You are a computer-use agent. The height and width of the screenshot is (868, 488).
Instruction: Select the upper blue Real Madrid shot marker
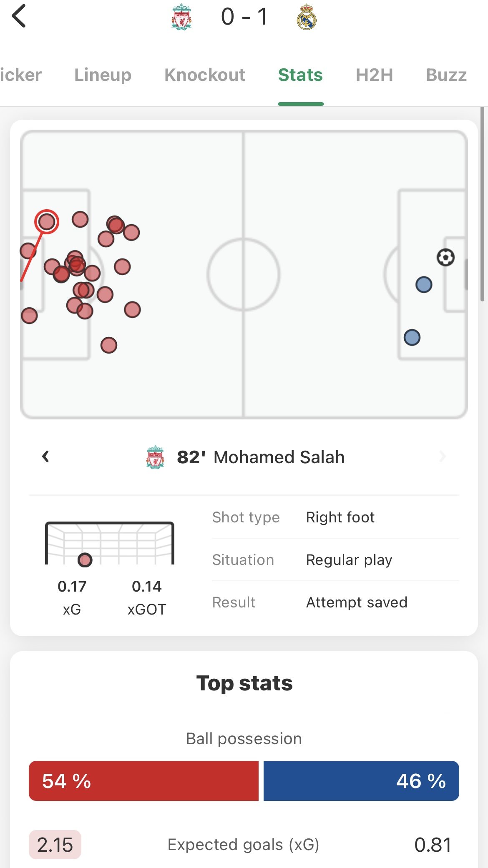point(424,285)
